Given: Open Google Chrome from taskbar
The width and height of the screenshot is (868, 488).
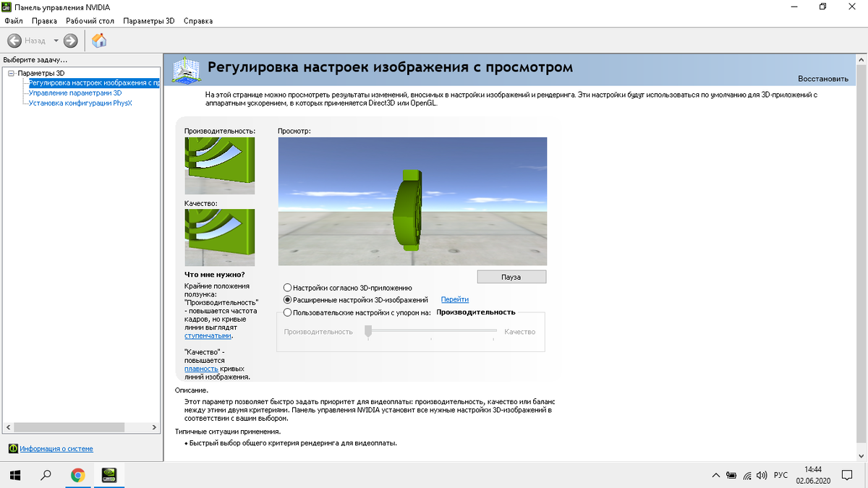Looking at the screenshot, I should pos(78,475).
